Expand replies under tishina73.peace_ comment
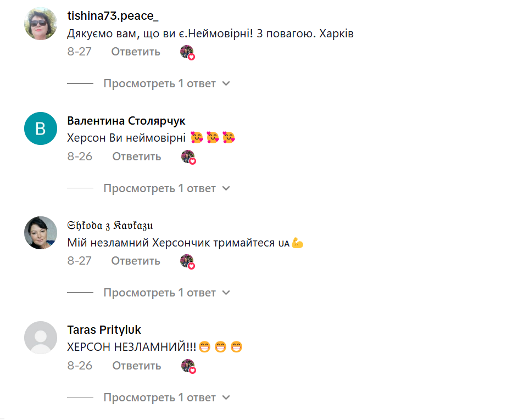518x420 pixels. click(166, 84)
